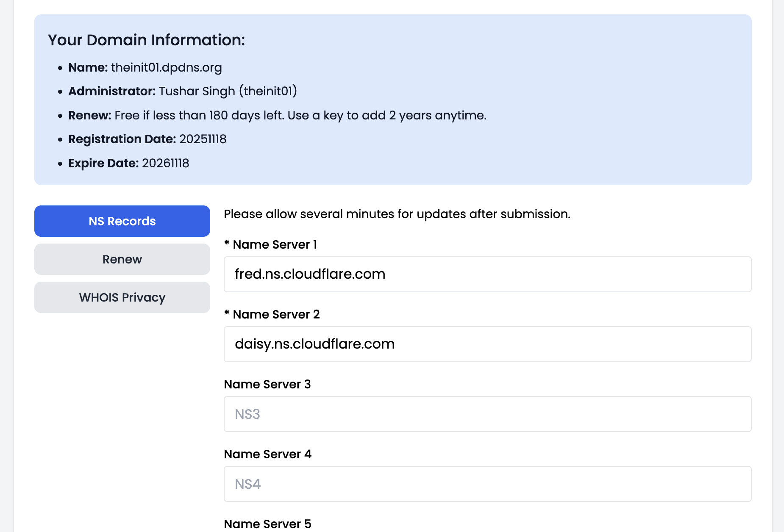Place cursor in the NS4 field
Viewport: 784px width, 532px height.
(x=487, y=484)
